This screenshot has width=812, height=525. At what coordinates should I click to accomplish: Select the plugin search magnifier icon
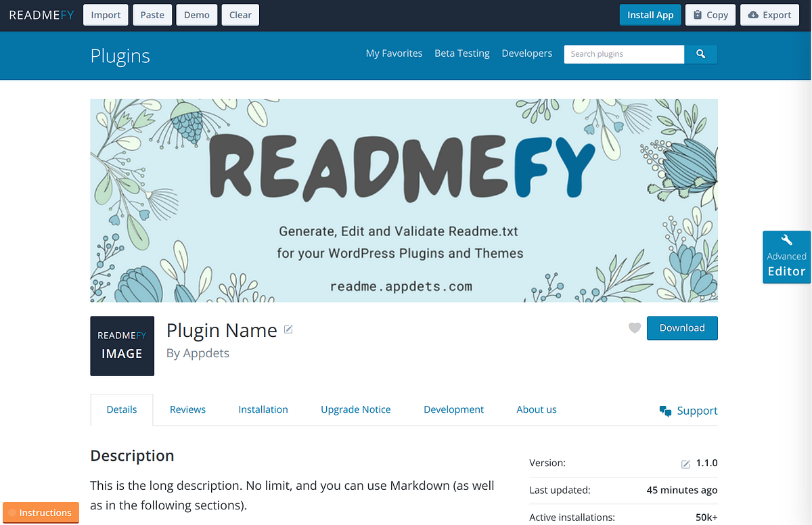(701, 54)
